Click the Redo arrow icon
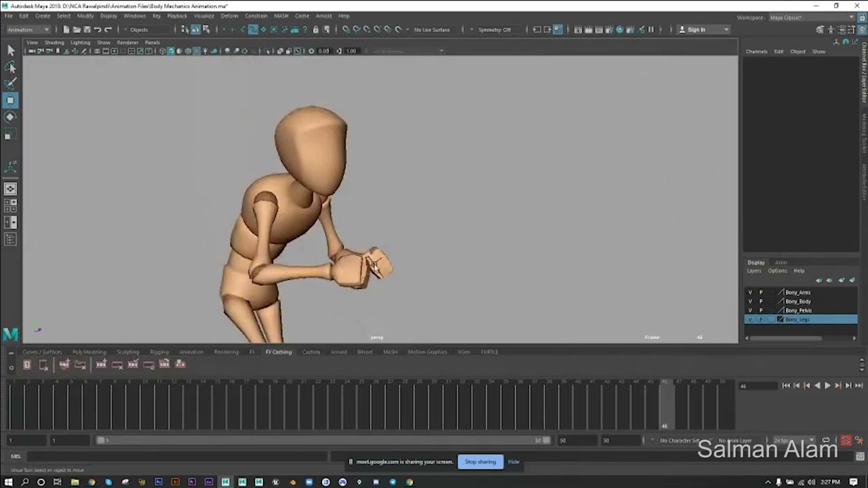The width and height of the screenshot is (868, 488). click(x=108, y=30)
